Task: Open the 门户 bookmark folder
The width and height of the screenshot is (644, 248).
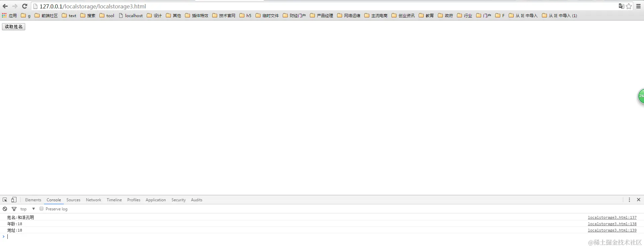Action: pyautogui.click(x=484, y=15)
